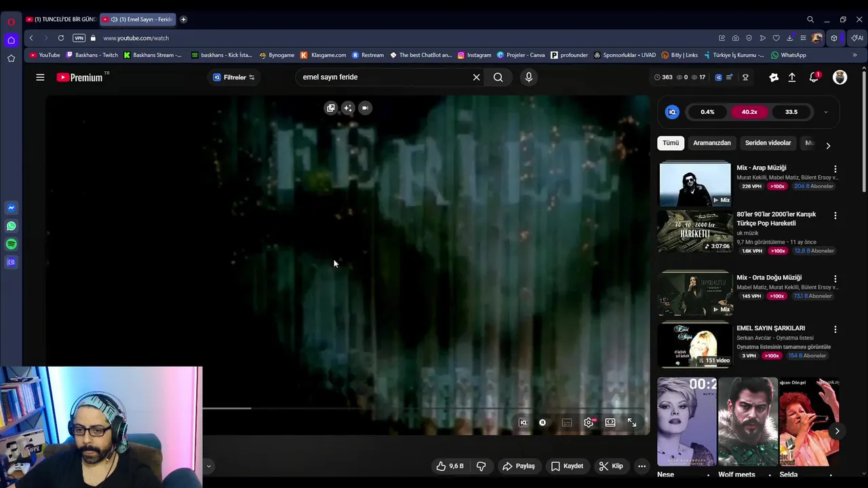The height and width of the screenshot is (488, 868).
Task: Click the 40.2x vidIQ score pill
Action: pyautogui.click(x=749, y=112)
